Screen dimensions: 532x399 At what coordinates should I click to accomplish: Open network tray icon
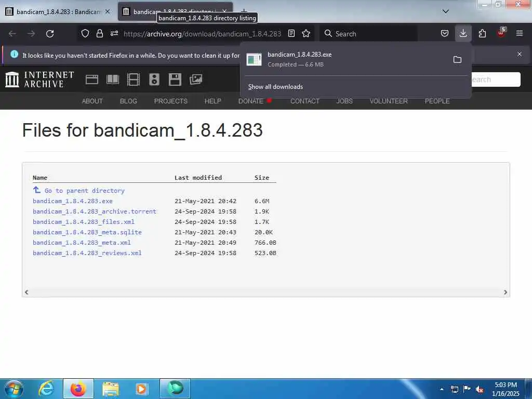455,389
